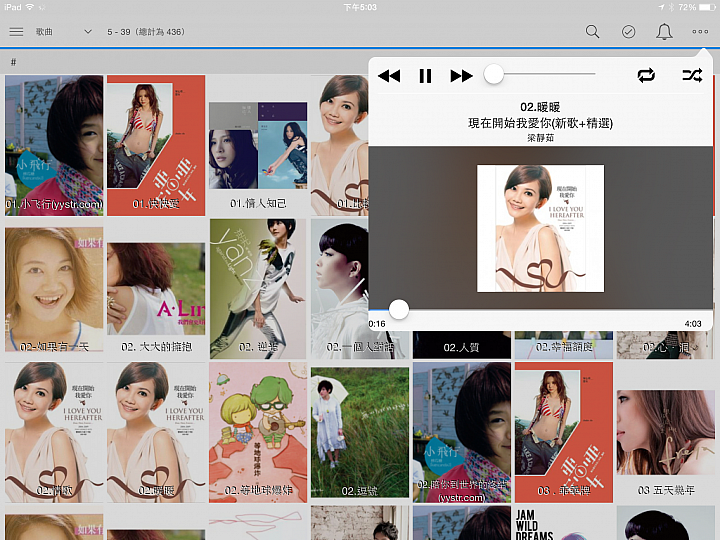Viewport: 720px width, 540px height.
Task: Click album name 現在開始我愛你(新歌+精選)
Action: 540,123
